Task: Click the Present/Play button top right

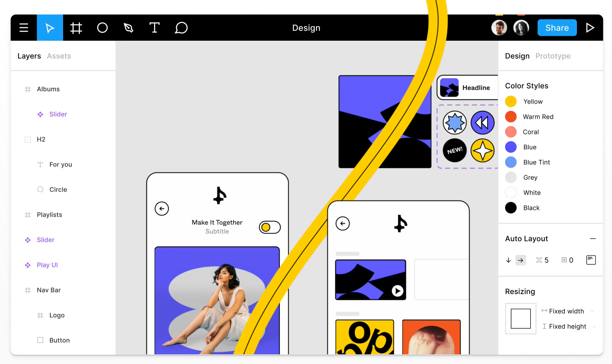Action: click(591, 27)
